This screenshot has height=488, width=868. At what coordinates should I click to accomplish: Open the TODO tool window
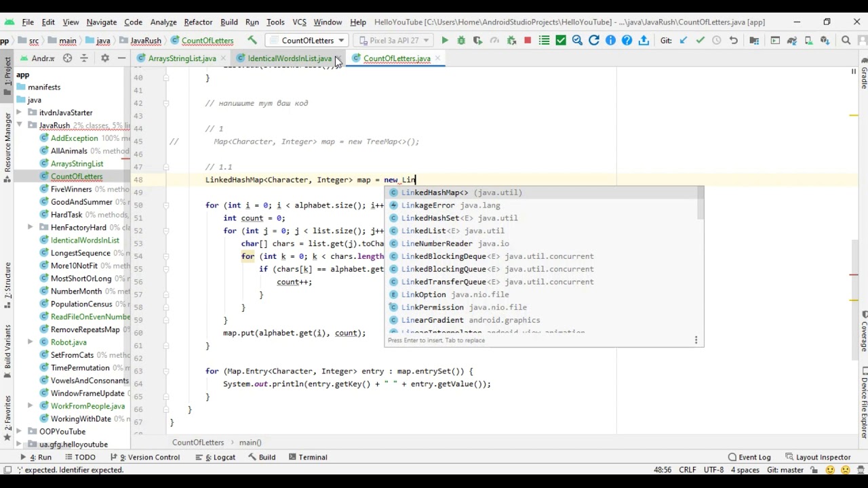pos(79,457)
